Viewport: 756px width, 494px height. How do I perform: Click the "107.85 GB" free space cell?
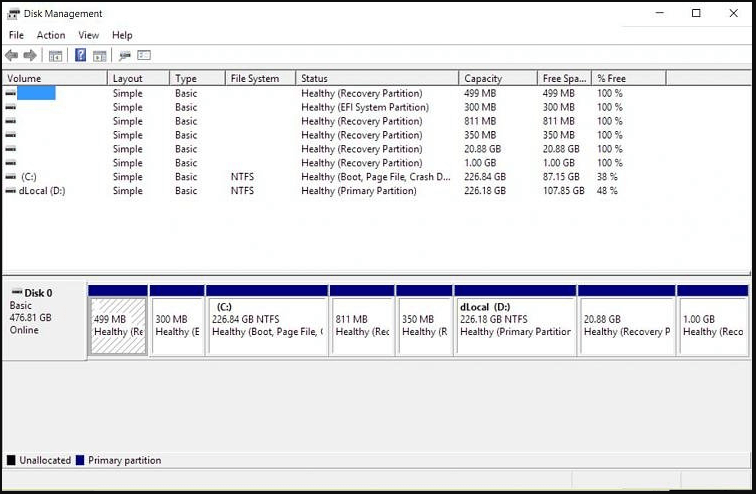click(564, 191)
